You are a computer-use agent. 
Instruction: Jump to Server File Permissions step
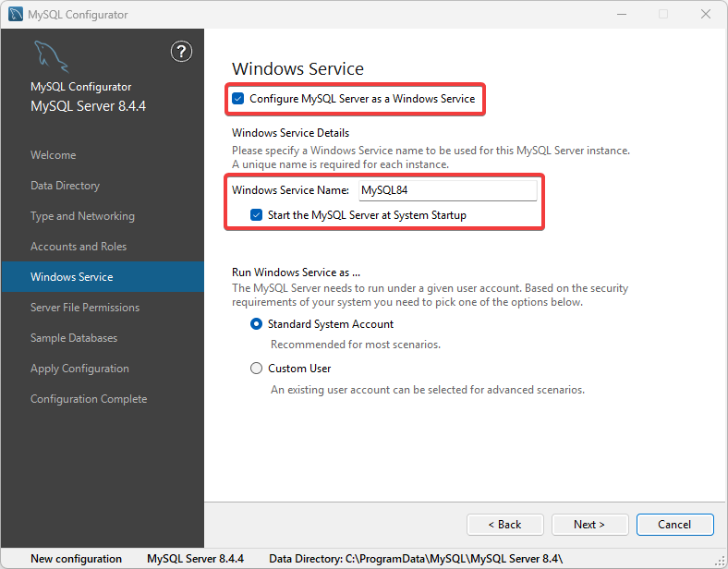[x=85, y=308]
